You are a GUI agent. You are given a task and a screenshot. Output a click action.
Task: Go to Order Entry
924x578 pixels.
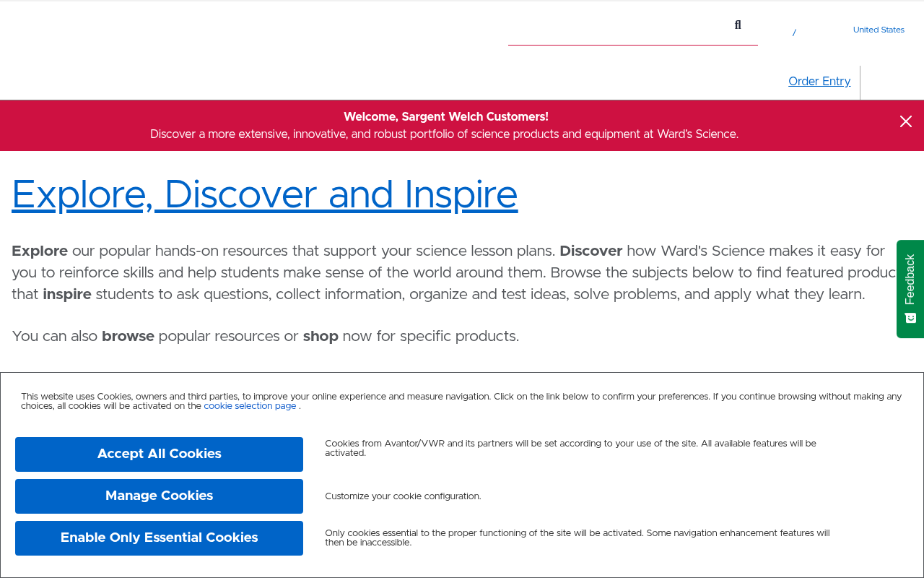click(x=819, y=82)
